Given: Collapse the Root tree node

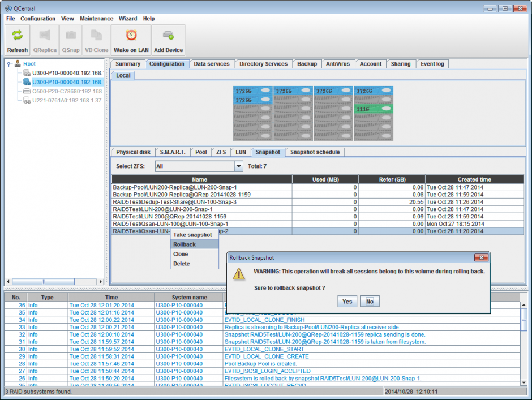Looking at the screenshot, I should click(x=9, y=64).
